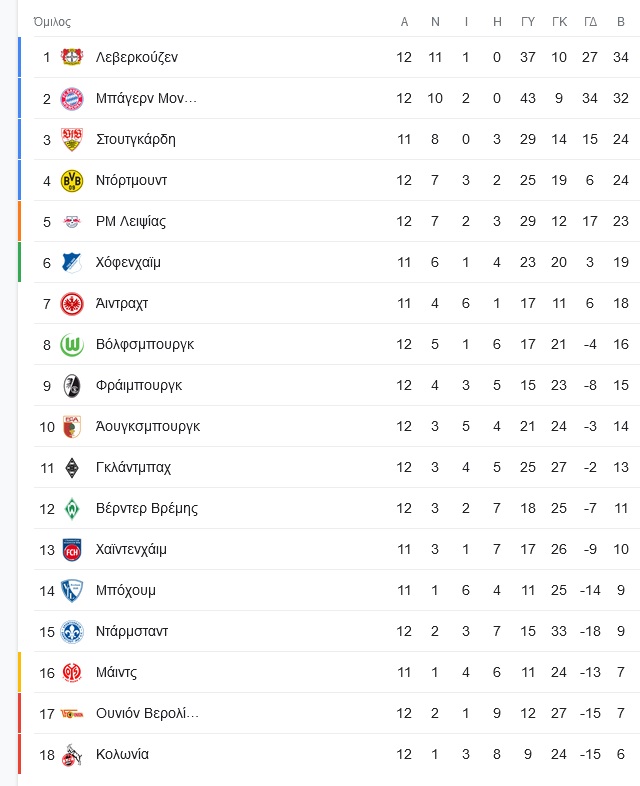
Task: Select the Βόλφσμπουργκ team name
Action: click(x=145, y=345)
